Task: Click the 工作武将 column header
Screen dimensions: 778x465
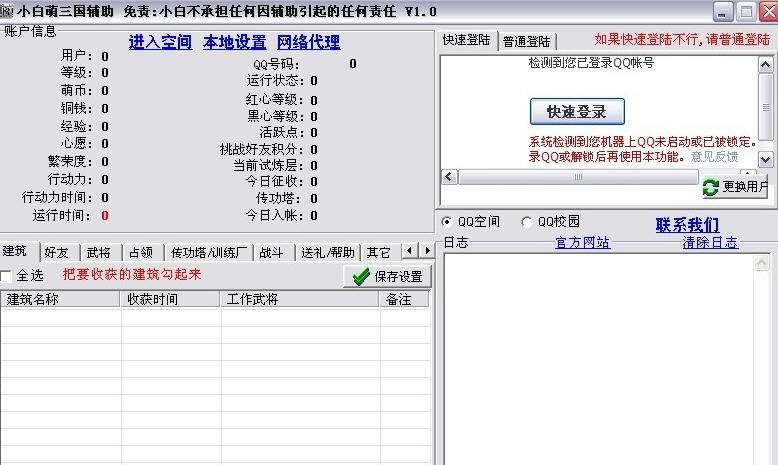Action: click(x=300, y=299)
